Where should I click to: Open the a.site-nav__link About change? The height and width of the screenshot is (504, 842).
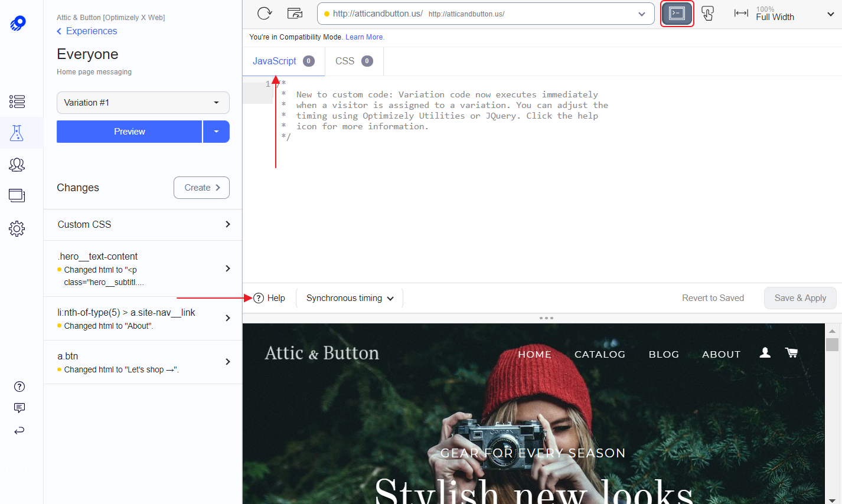143,318
